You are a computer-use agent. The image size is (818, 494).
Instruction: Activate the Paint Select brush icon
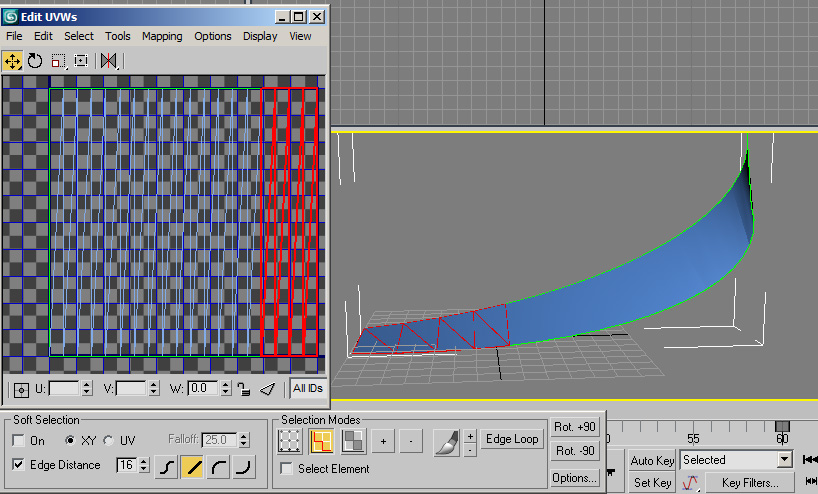[x=447, y=442]
